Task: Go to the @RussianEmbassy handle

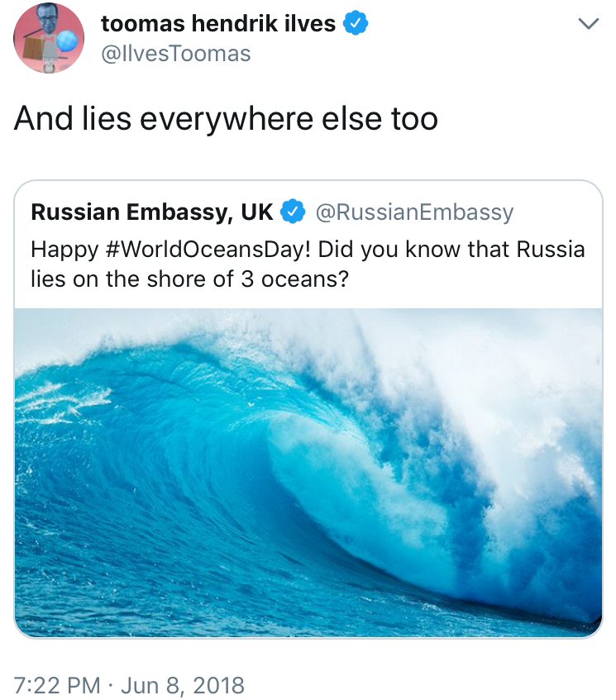Action: [x=415, y=212]
